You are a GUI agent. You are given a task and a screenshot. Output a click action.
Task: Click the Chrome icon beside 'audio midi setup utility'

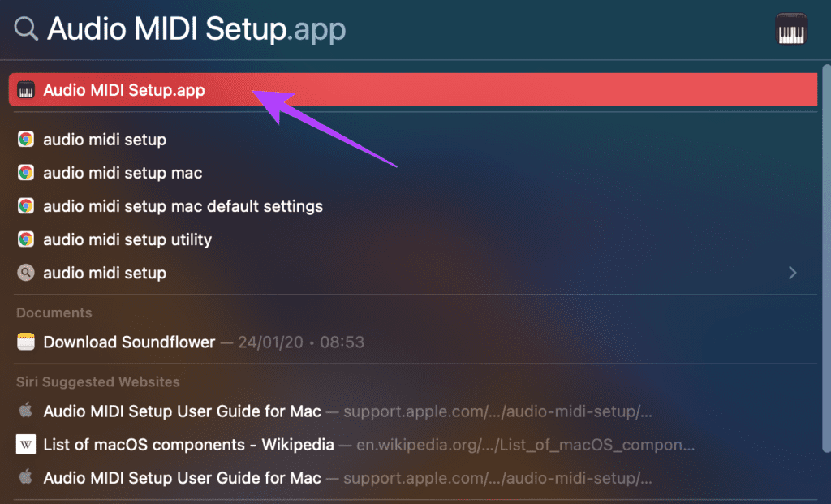coord(25,239)
